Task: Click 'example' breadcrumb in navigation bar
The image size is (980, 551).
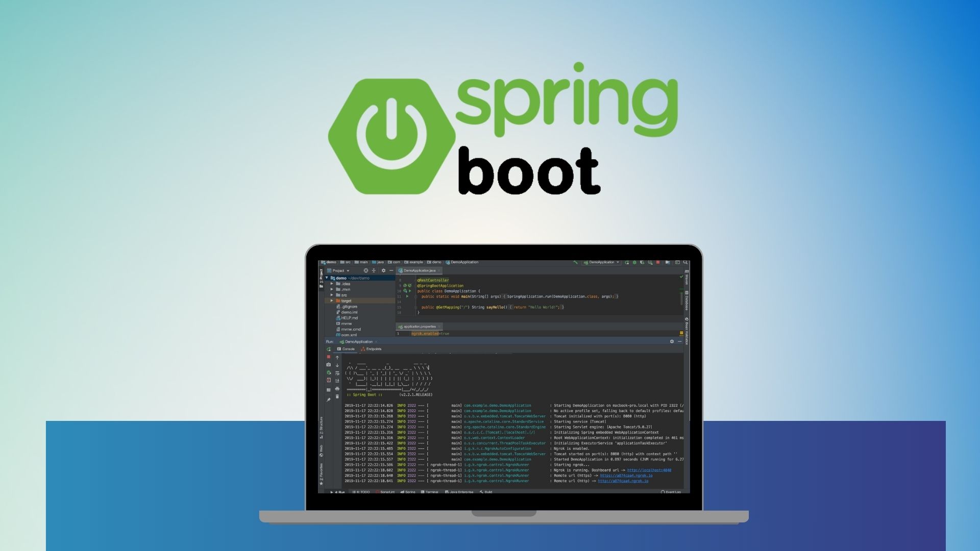Action: click(x=414, y=262)
